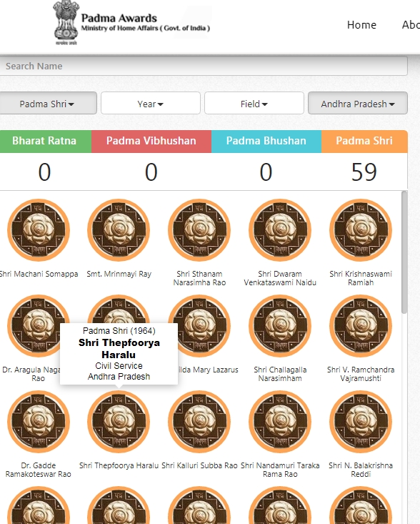This screenshot has width=420, height=524.
Task: Click the Shri Krishnaswami Ramiah name
Action: [361, 278]
